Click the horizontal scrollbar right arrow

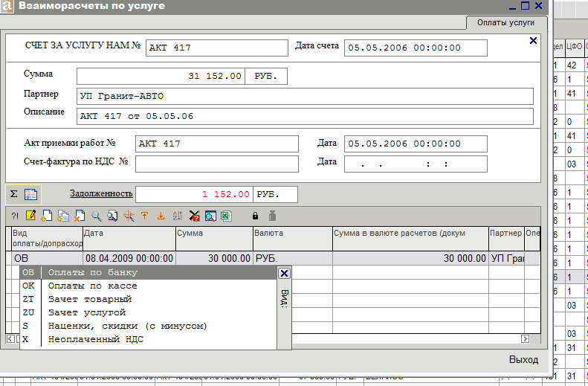[x=525, y=339]
